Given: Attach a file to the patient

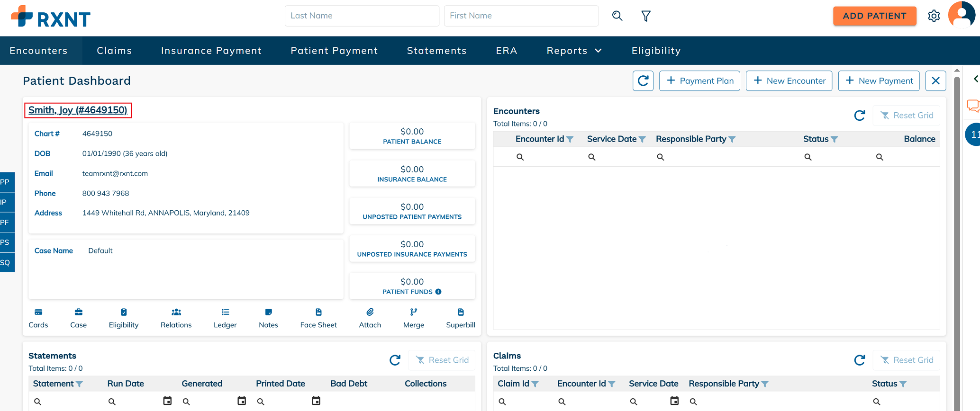Looking at the screenshot, I should (370, 318).
